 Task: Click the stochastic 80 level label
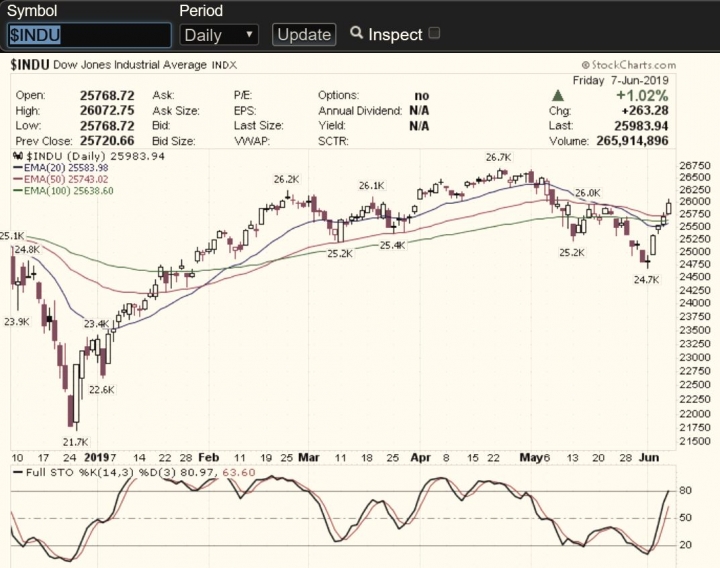coord(686,490)
